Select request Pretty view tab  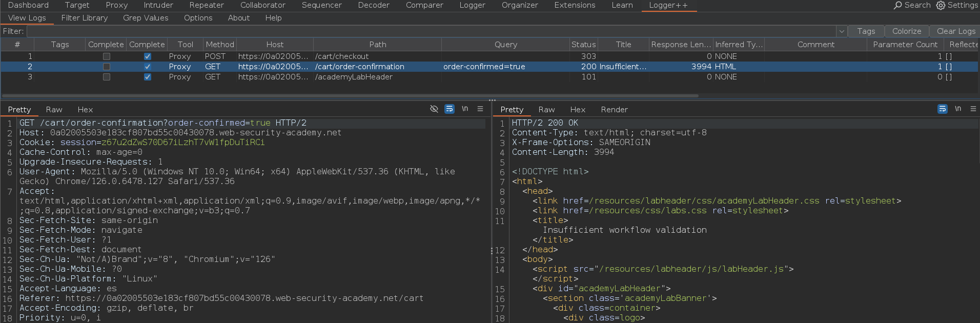coord(19,109)
